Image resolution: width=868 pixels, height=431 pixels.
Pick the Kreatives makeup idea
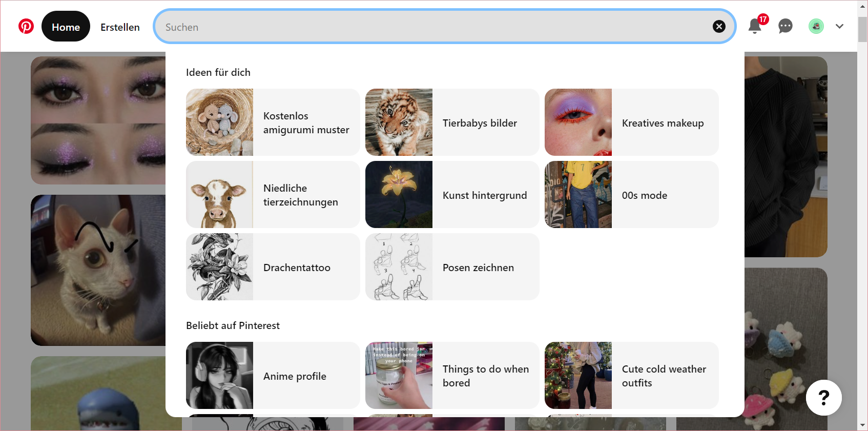click(631, 122)
